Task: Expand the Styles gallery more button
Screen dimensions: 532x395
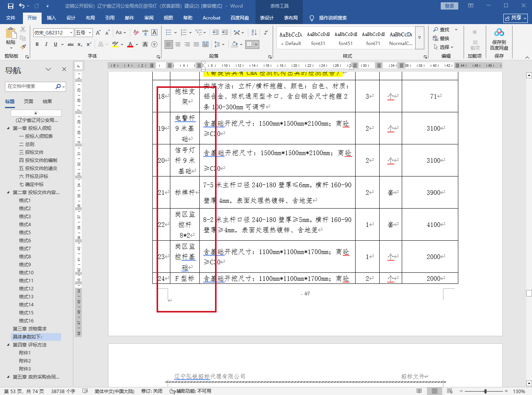Action: coord(419,37)
